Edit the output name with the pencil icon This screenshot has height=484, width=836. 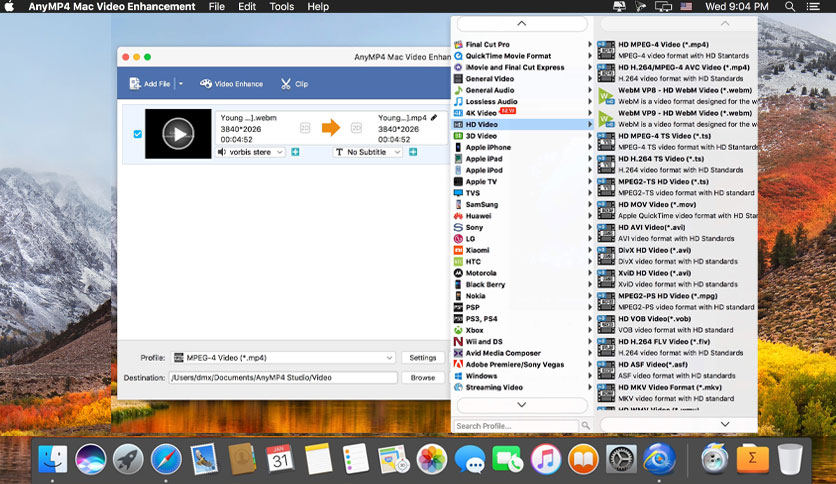click(x=434, y=117)
